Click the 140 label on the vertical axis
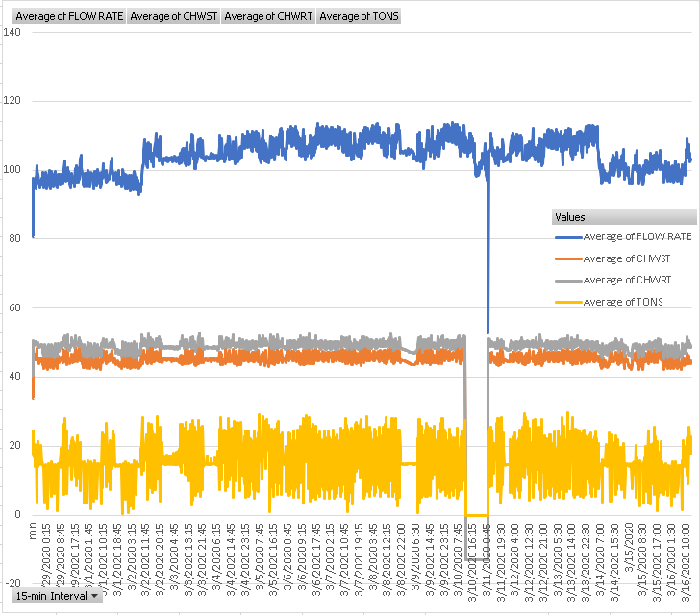 [x=12, y=32]
